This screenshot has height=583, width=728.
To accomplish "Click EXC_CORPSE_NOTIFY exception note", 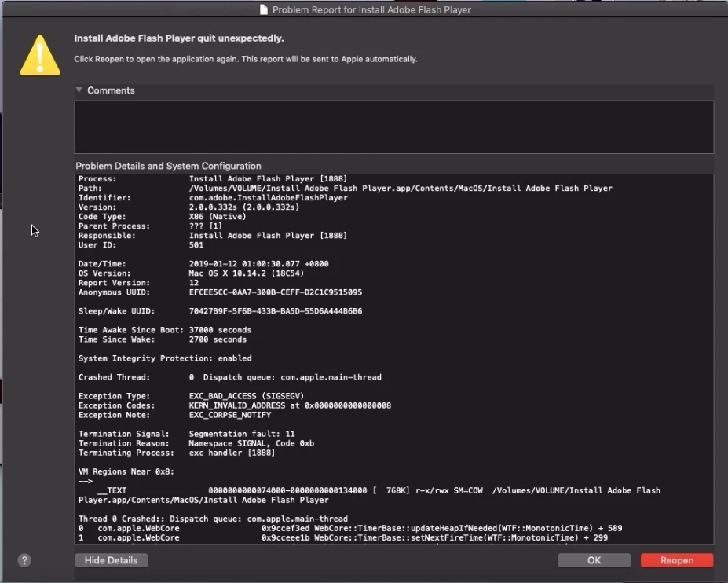I will pyautogui.click(x=230, y=415).
